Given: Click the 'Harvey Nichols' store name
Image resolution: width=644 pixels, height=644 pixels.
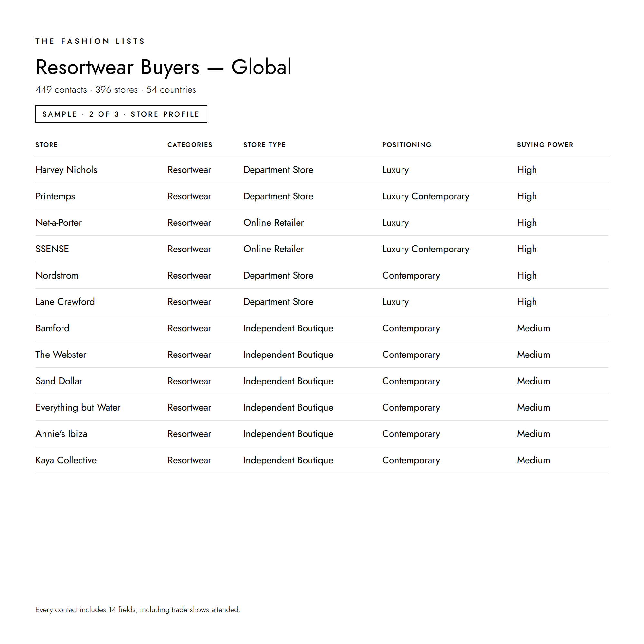Looking at the screenshot, I should 66,170.
